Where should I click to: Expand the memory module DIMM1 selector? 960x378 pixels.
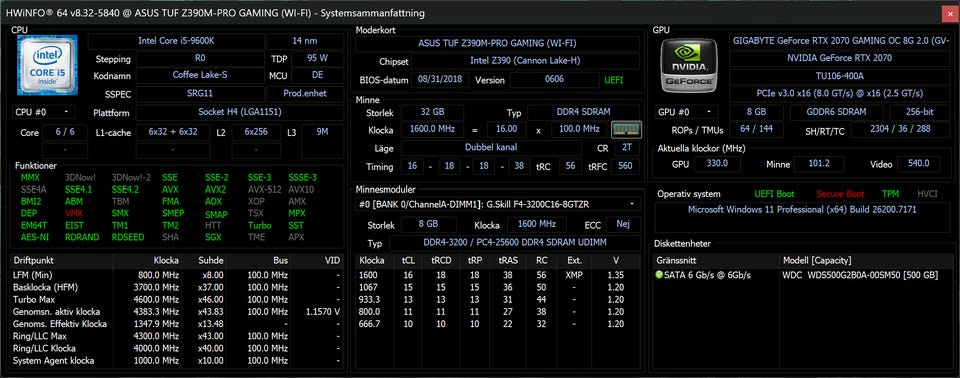coord(498,204)
